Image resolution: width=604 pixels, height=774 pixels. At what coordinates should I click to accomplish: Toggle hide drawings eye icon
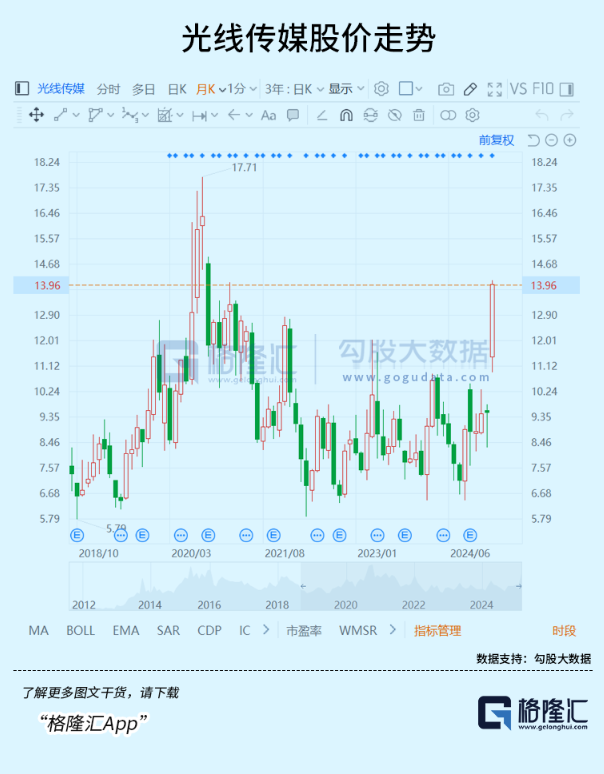395,115
